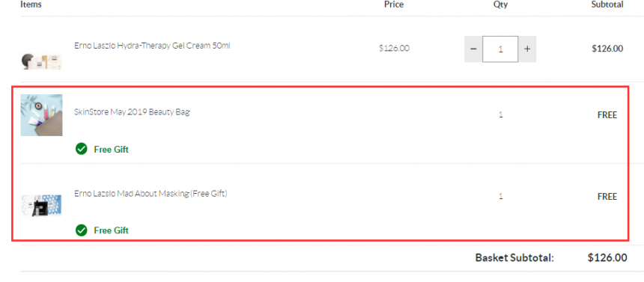This screenshot has width=644, height=282.
Task: Click the Free Gift label under Beauty Bag
Action: (x=112, y=150)
